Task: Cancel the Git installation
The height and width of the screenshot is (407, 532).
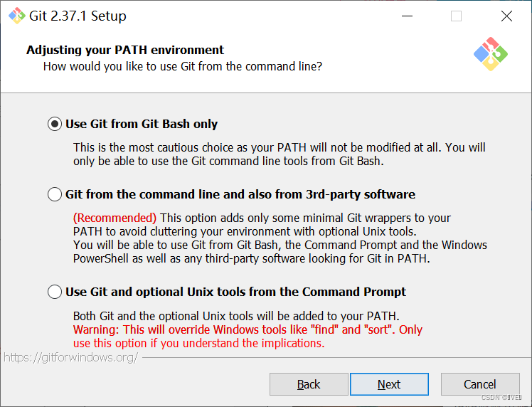Action: pyautogui.click(x=480, y=384)
